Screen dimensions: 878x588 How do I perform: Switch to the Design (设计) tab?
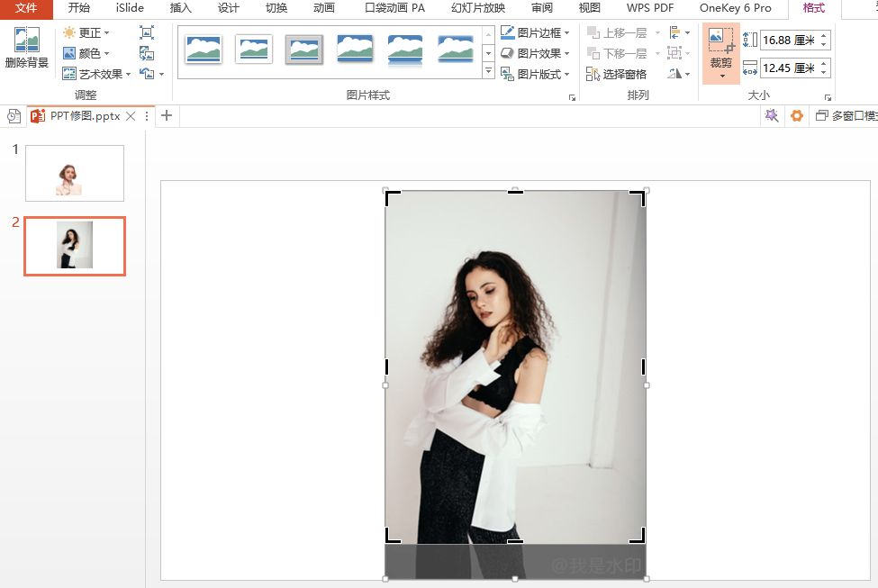click(x=229, y=8)
